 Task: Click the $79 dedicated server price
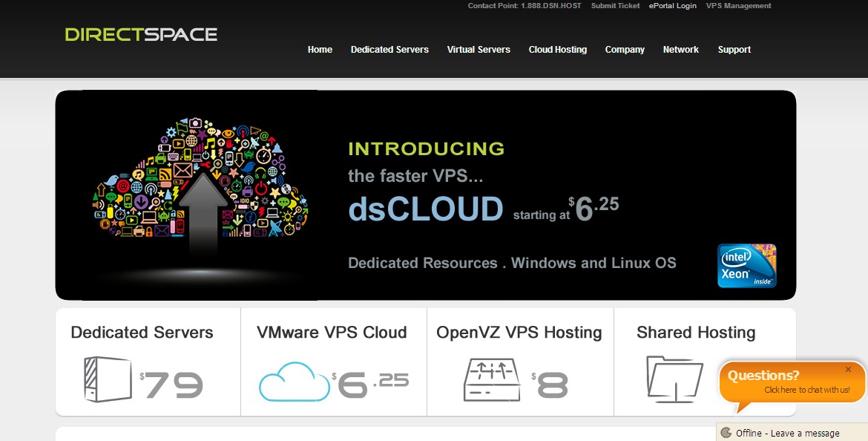point(171,385)
